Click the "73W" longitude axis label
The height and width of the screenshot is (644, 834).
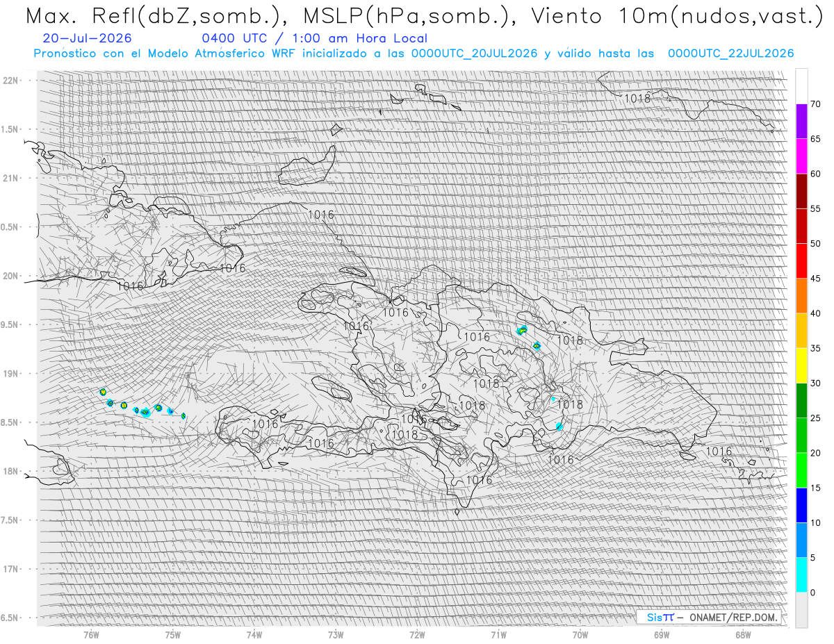(x=336, y=635)
